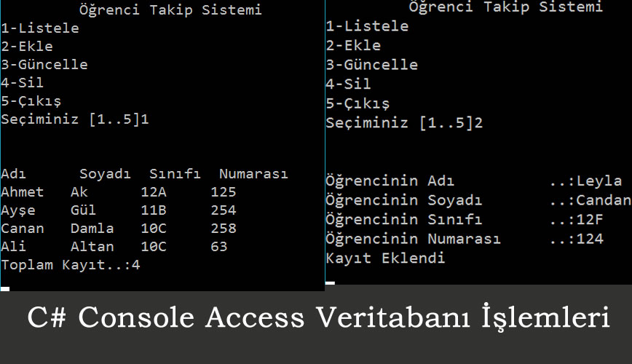
Task: Select 5-Çıkış in the left console menu
Action: (x=31, y=101)
